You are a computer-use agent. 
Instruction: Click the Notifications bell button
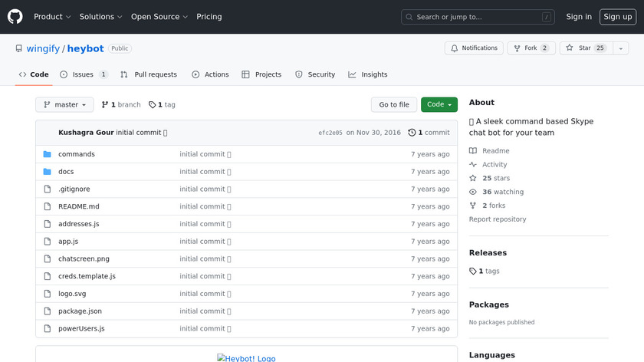tap(474, 48)
